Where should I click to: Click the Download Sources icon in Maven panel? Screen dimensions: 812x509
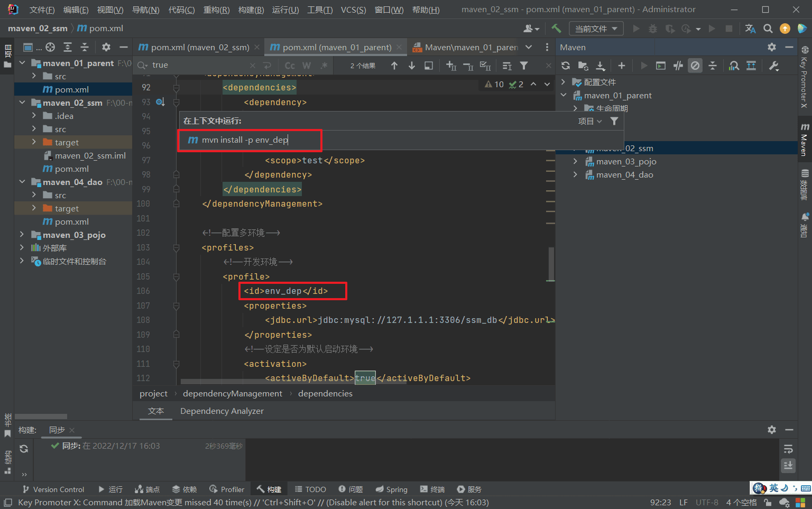pos(601,66)
